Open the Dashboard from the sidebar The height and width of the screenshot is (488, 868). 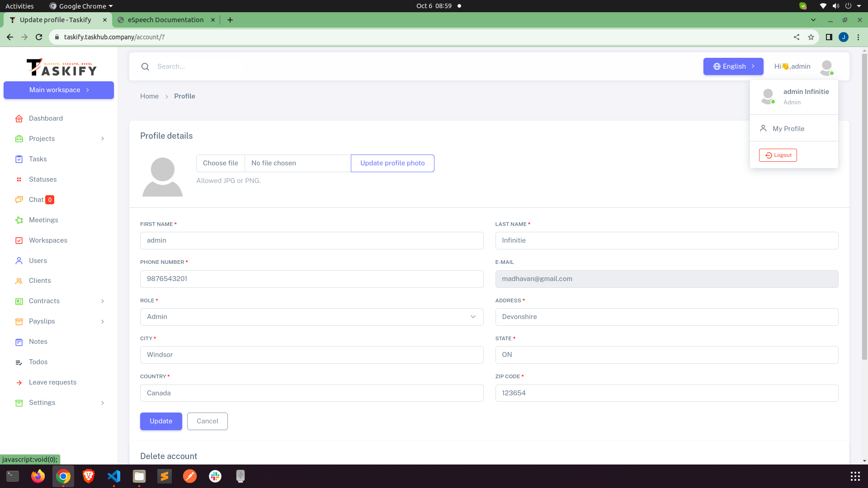[x=19, y=118]
